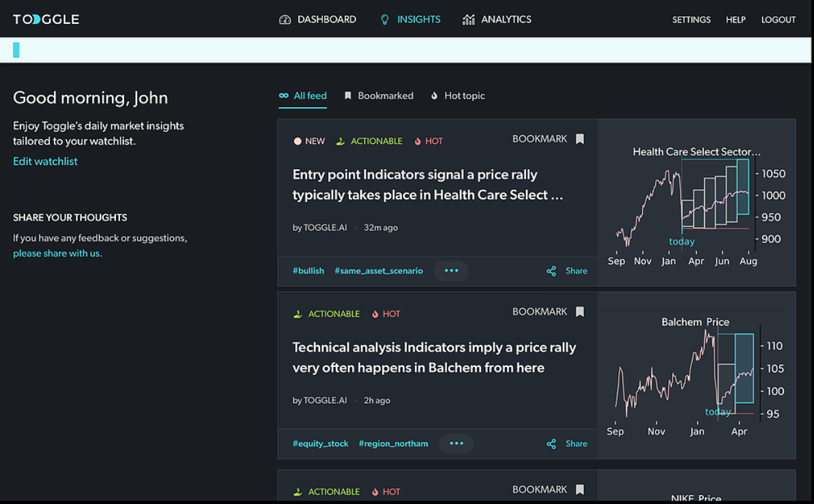The image size is (814, 504).
Task: Click the Toggle logo in header
Action: [x=46, y=19]
